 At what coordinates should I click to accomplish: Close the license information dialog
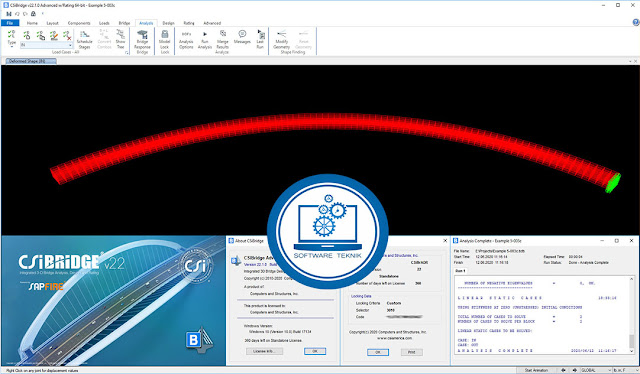(x=445, y=241)
